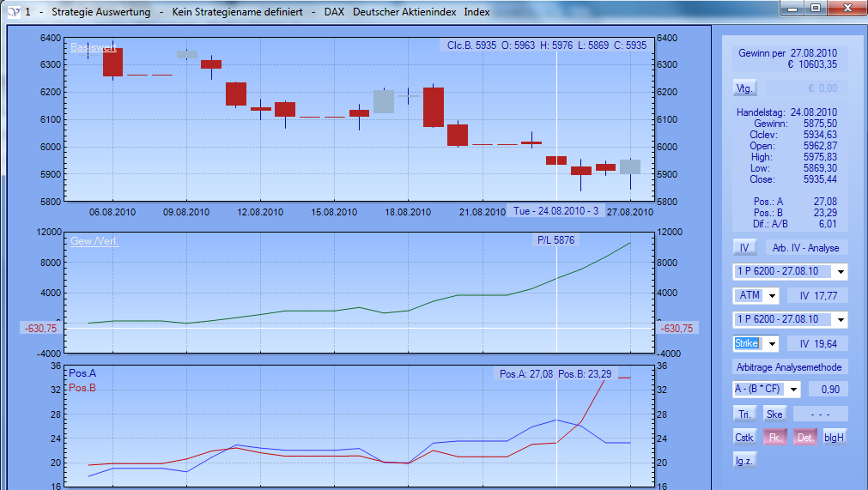Open the second 1 P 6200 option dropdown
The width and height of the screenshot is (868, 490).
pyautogui.click(x=841, y=320)
